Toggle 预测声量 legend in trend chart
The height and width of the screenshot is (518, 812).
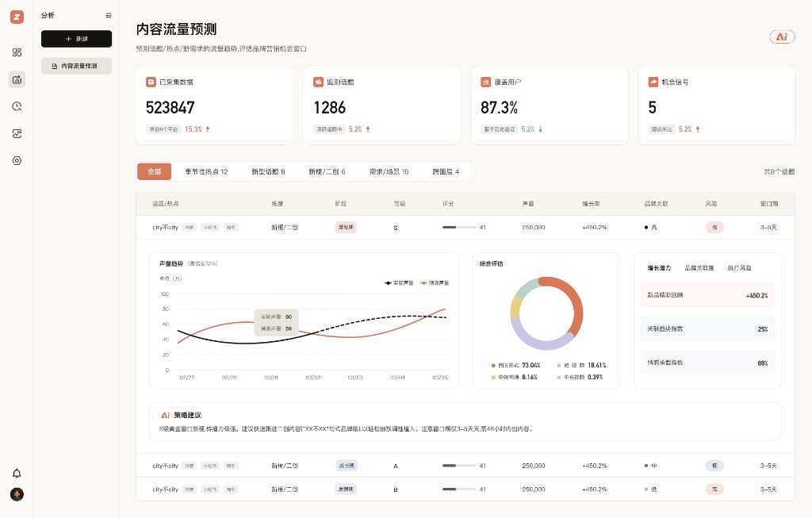tap(435, 282)
